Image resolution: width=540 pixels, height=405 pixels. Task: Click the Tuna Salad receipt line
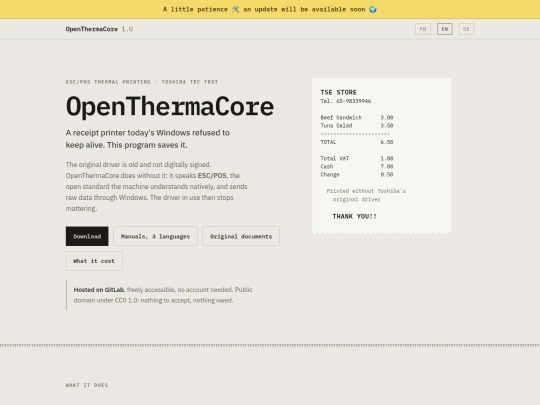pos(357,126)
